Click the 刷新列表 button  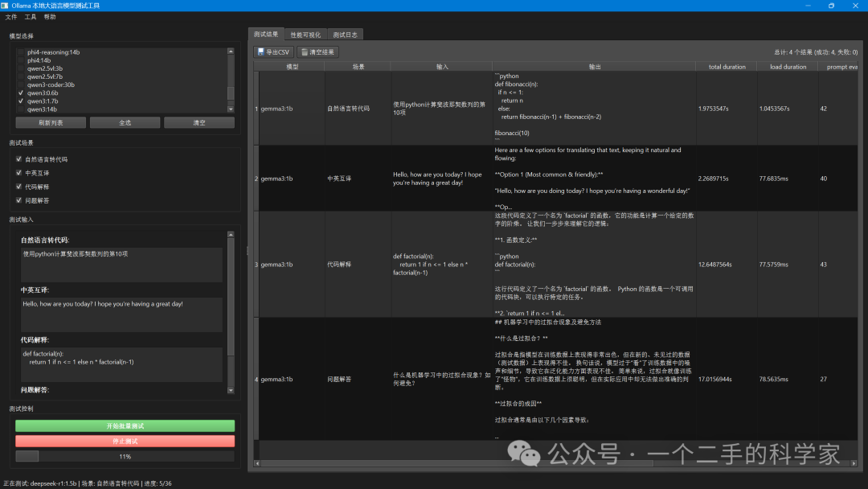[51, 122]
